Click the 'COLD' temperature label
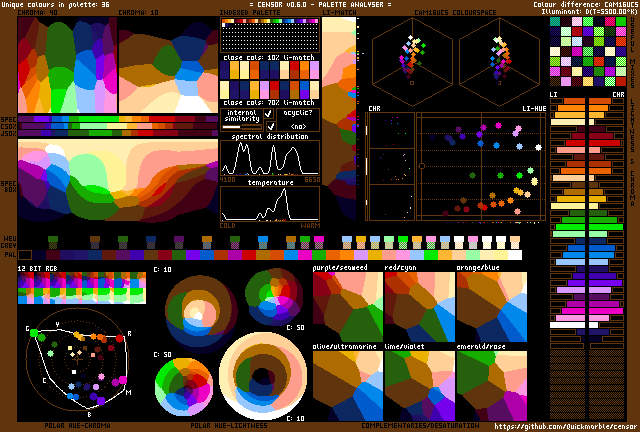Screen dimensions: 640x432 (x=227, y=225)
